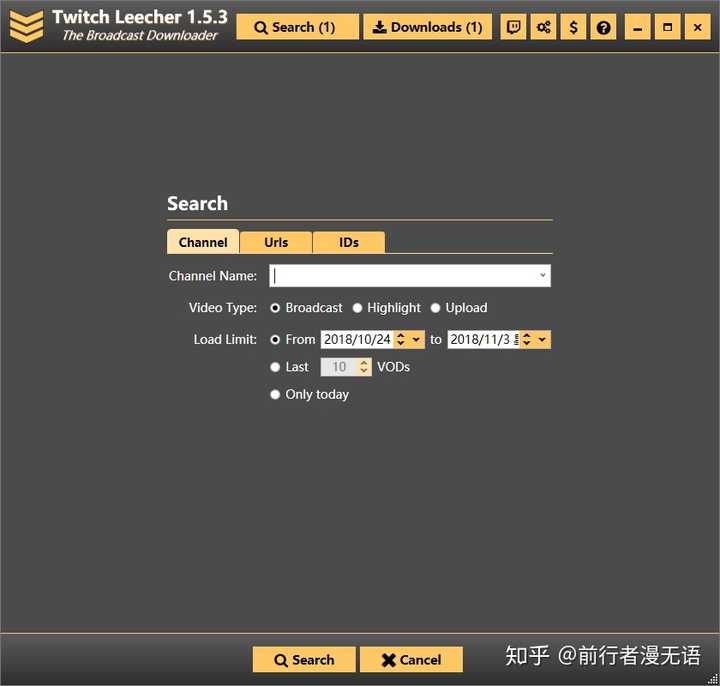
Task: Click the window resize grip corner
Action: pyautogui.click(x=713, y=680)
